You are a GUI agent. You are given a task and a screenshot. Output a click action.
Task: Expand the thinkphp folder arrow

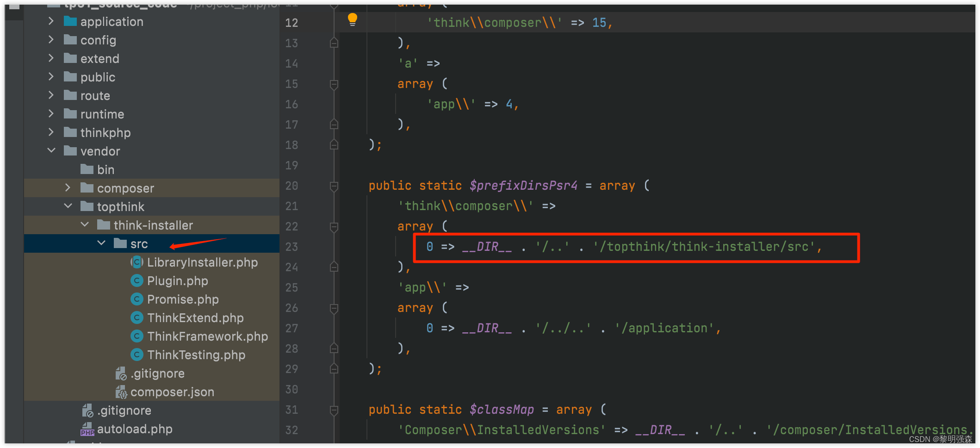click(x=51, y=132)
